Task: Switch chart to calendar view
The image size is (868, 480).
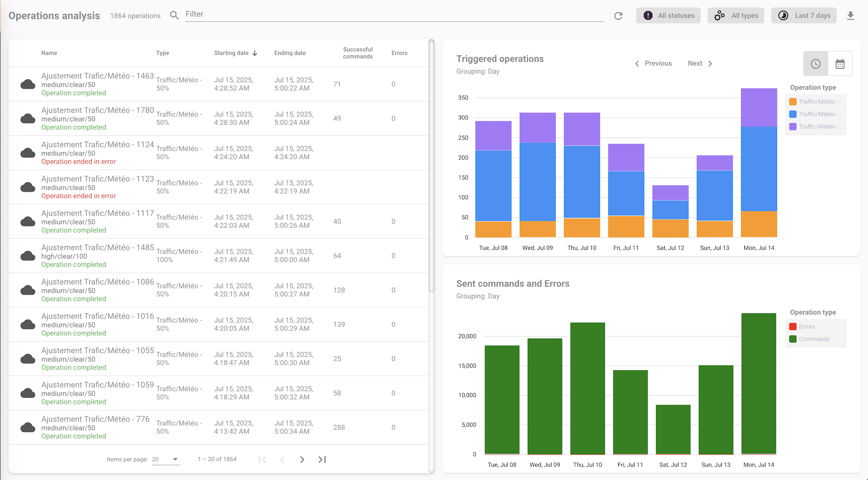Action: tap(840, 64)
